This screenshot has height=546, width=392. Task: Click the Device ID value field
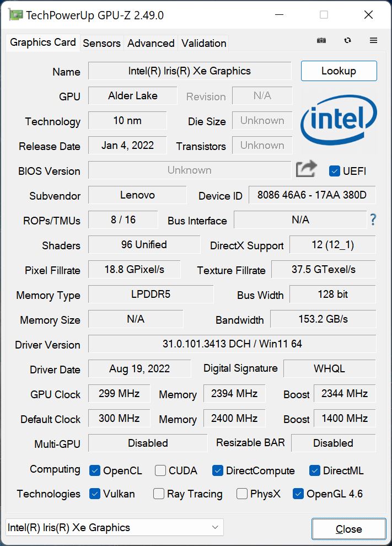click(x=312, y=195)
